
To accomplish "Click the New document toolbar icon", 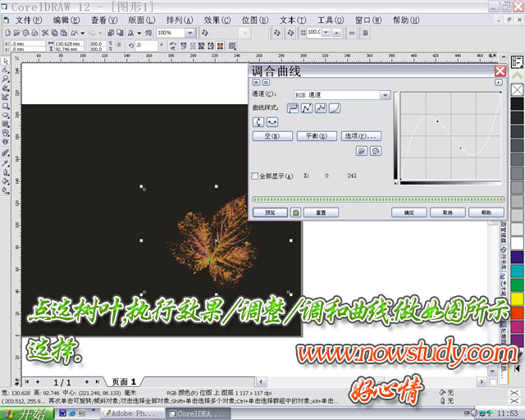I will (x=7, y=33).
